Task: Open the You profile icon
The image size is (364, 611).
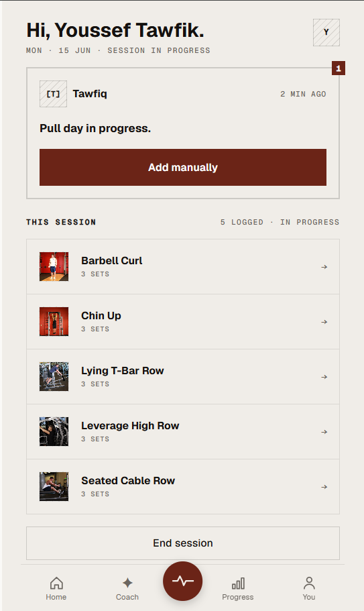Action: pos(309,583)
